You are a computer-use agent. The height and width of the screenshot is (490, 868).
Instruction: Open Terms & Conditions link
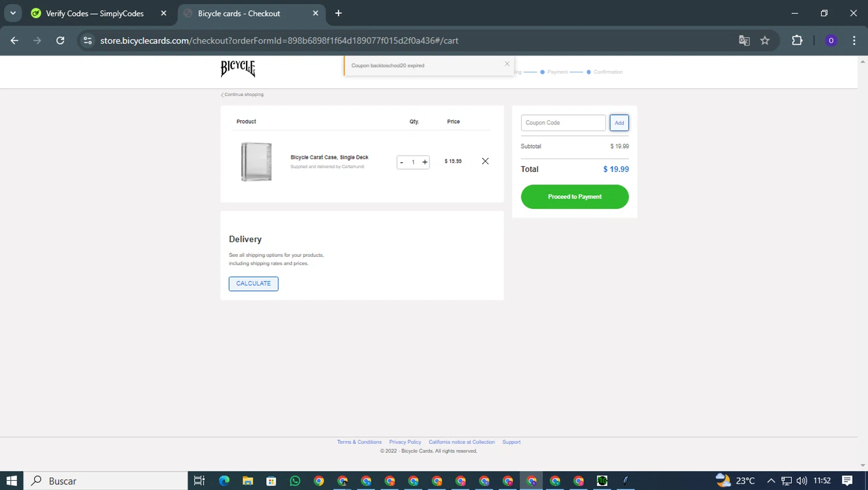[359, 442]
